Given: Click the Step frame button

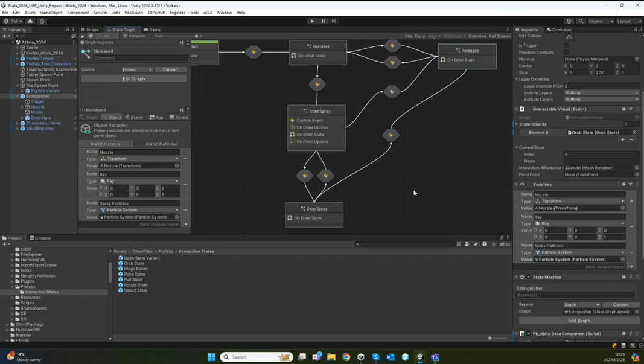Looking at the screenshot, I should coord(334,21).
